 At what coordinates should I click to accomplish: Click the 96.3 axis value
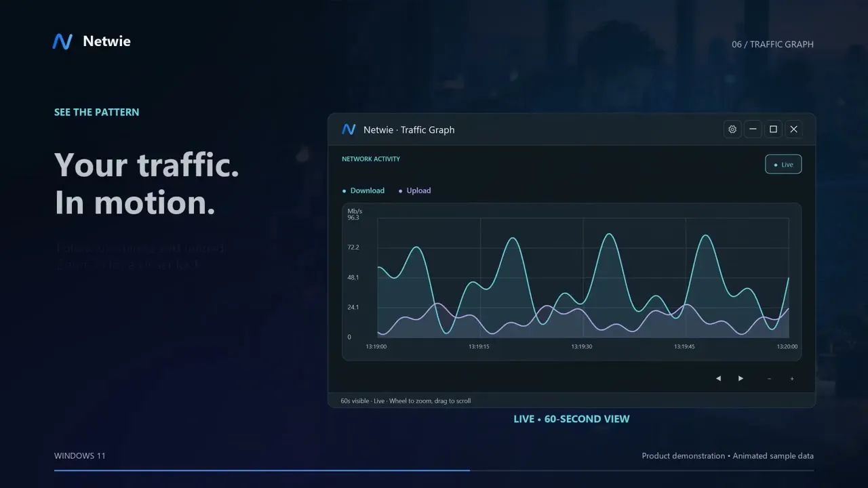(x=353, y=218)
